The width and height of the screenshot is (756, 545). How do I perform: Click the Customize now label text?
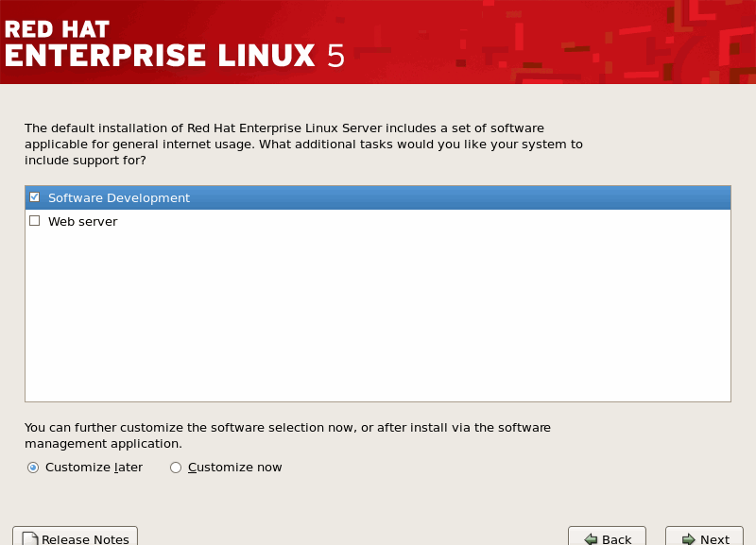coord(234,468)
